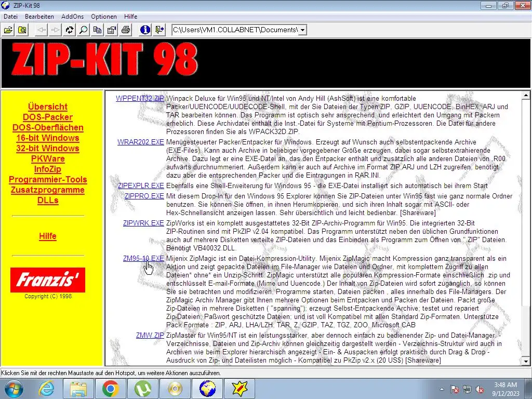Open the Zusatzprogramme category
532x399 pixels.
pos(48,190)
